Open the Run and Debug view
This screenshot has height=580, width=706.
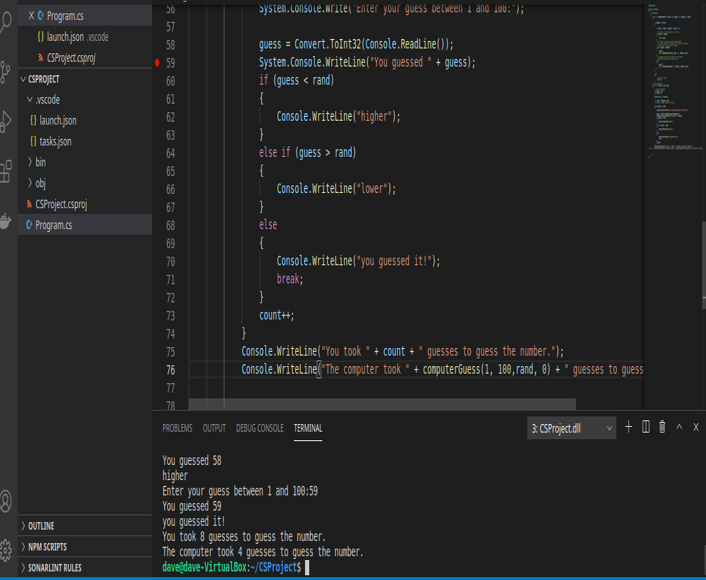[x=7, y=121]
